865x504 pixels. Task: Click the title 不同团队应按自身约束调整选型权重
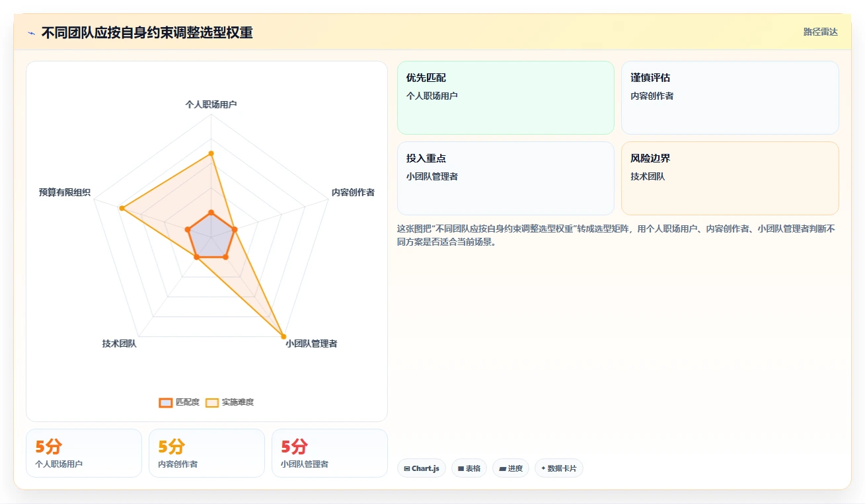coord(147,32)
